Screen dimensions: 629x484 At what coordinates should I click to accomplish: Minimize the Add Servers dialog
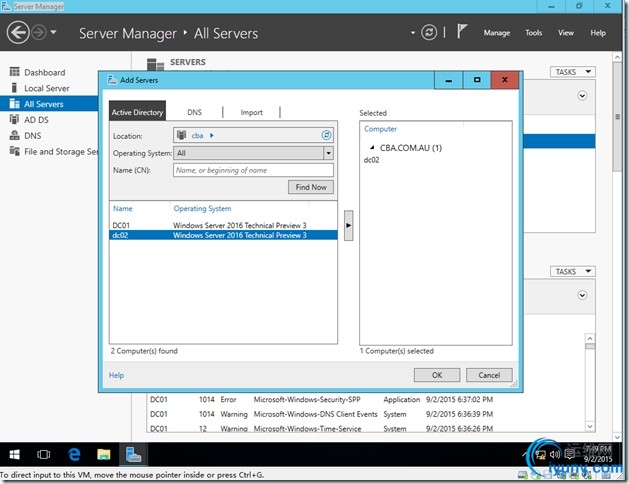tap(448, 80)
